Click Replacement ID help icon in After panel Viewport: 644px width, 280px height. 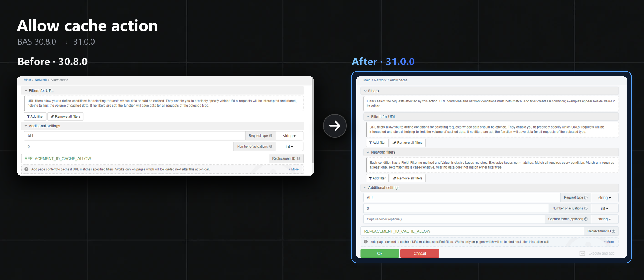pos(613,231)
